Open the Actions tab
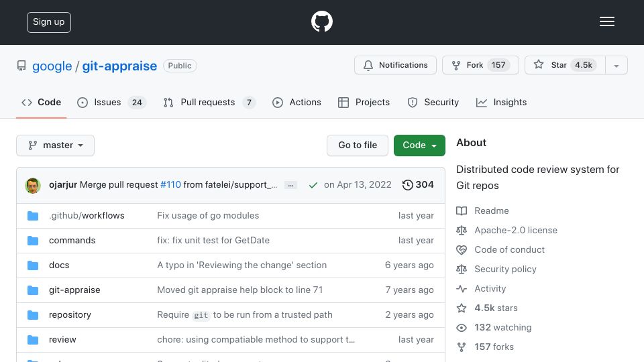The height and width of the screenshot is (362, 644). click(x=297, y=102)
